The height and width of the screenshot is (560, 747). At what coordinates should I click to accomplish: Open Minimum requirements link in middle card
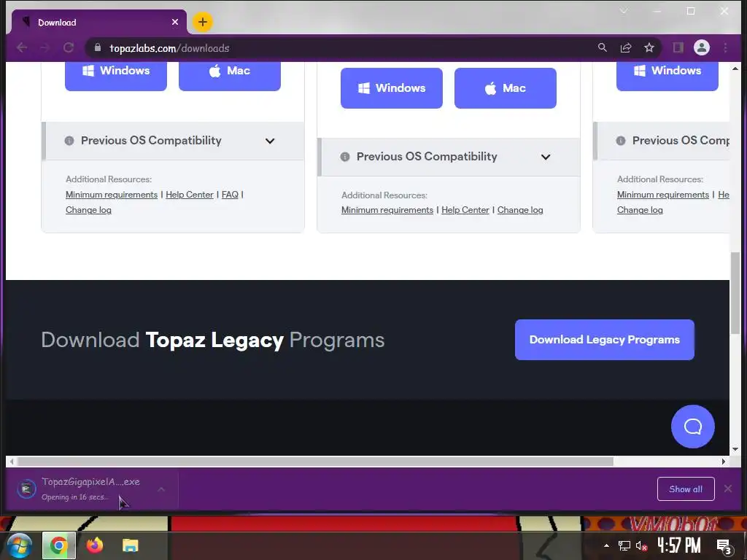point(387,210)
